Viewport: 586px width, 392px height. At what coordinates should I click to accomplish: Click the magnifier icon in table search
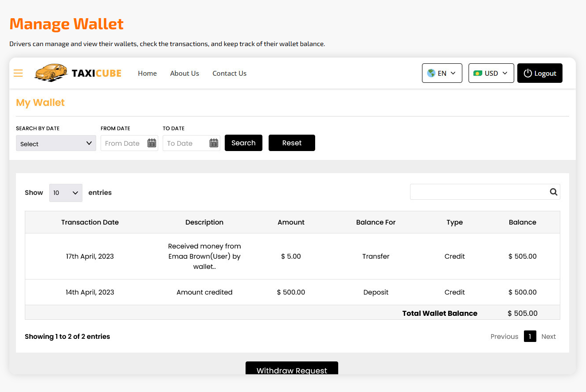pos(553,192)
